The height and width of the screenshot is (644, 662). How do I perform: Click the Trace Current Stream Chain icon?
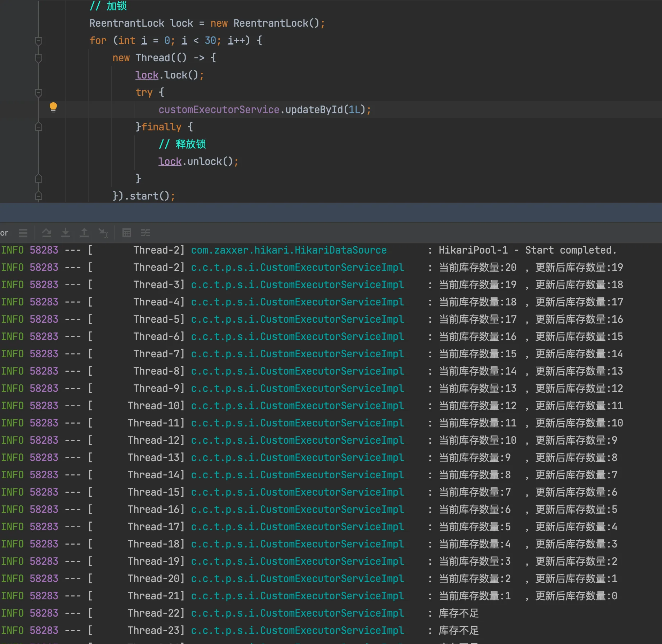(146, 233)
